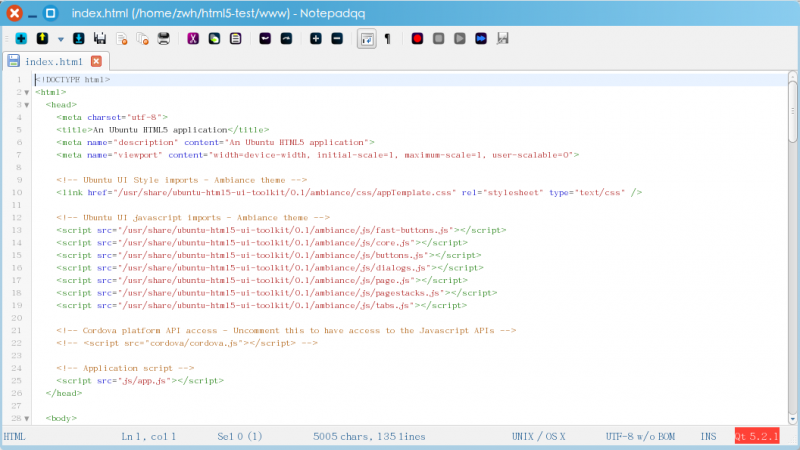Click the Zoom out minus icon

click(336, 38)
